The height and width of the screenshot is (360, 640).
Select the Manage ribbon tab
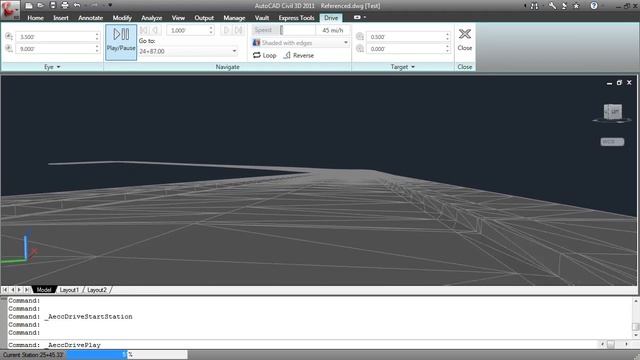[x=234, y=18]
